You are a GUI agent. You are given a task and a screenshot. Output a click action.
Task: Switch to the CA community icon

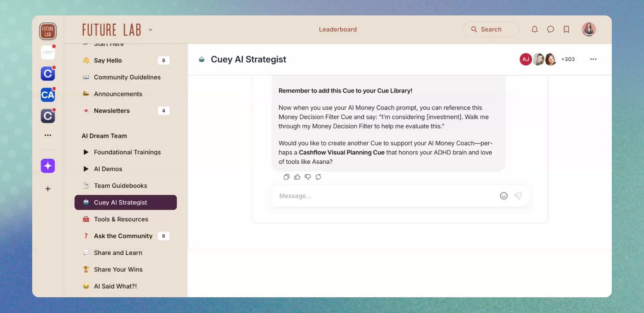48,95
